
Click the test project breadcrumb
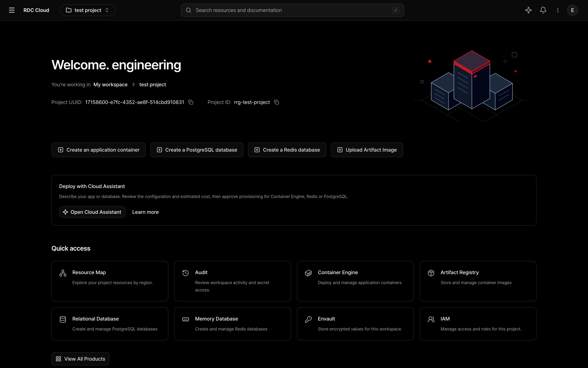pos(153,84)
